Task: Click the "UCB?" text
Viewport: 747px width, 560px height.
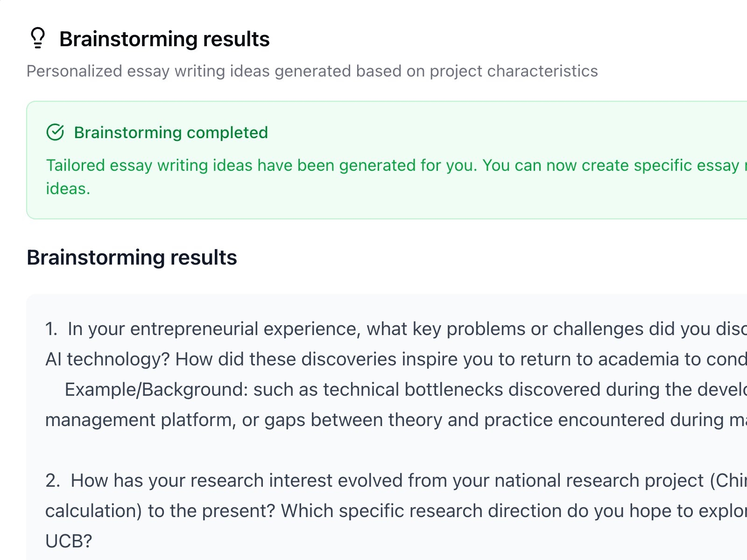Action: pos(69,541)
